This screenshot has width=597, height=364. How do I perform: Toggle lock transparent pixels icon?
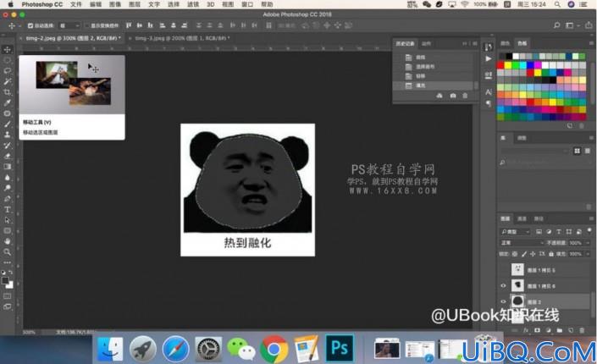[x=515, y=254]
